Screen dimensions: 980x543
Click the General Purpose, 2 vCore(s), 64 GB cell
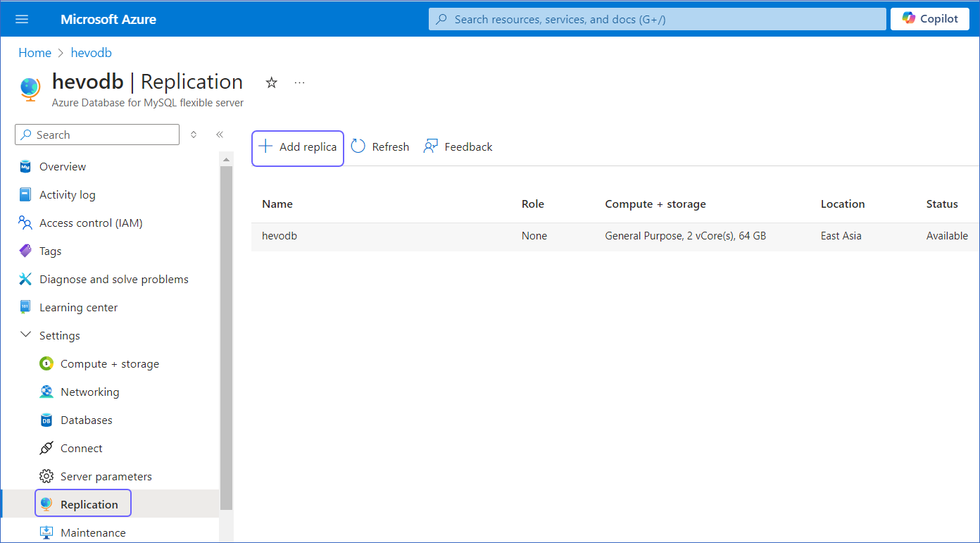coord(686,236)
